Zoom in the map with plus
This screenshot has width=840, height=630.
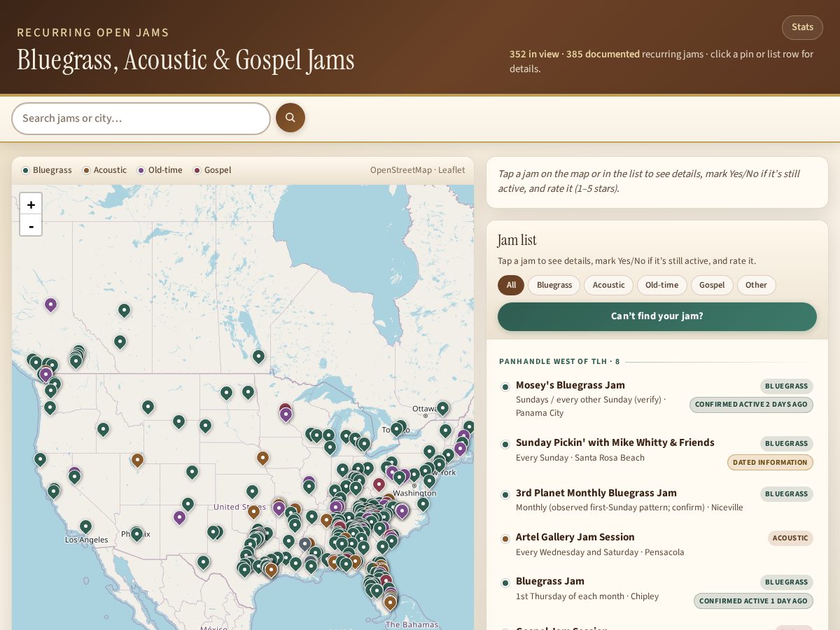(x=31, y=204)
